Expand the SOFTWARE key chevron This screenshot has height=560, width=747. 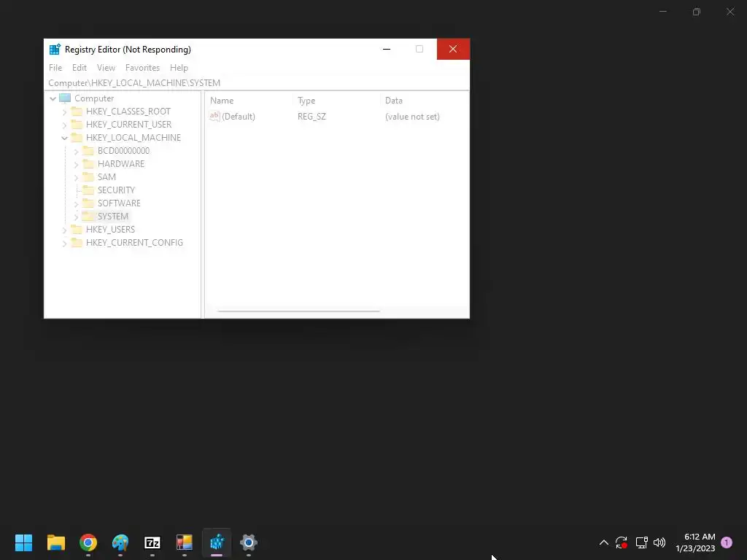(76, 204)
